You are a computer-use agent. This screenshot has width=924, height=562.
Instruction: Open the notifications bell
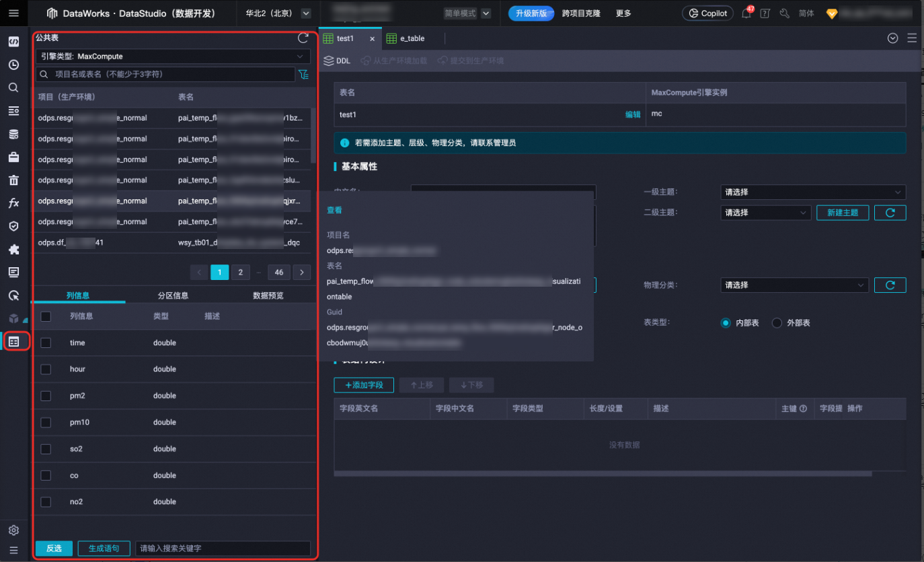point(746,13)
